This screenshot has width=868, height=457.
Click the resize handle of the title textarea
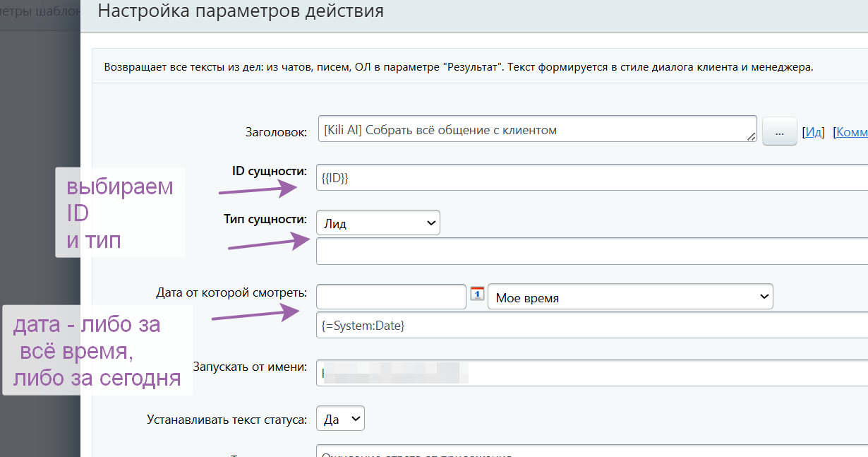click(x=752, y=138)
